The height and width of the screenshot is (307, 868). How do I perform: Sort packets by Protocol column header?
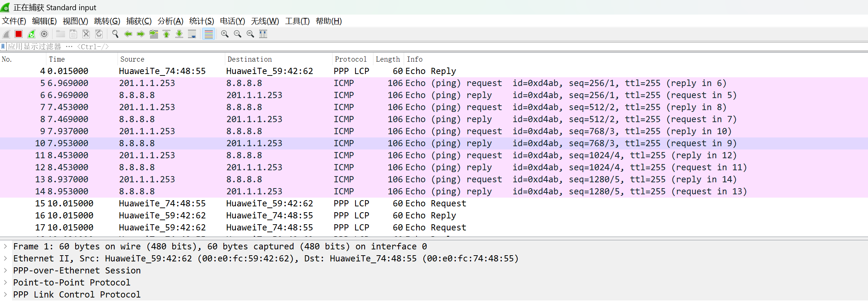[350, 59]
